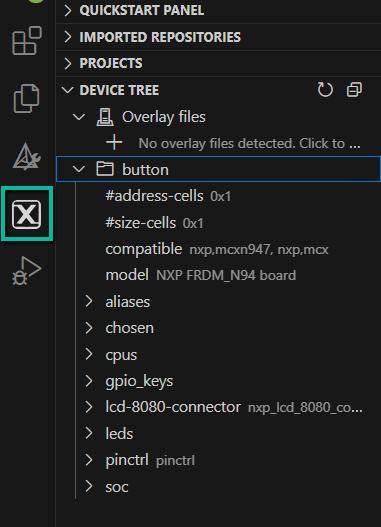Expand the cpus node

pos(89,354)
